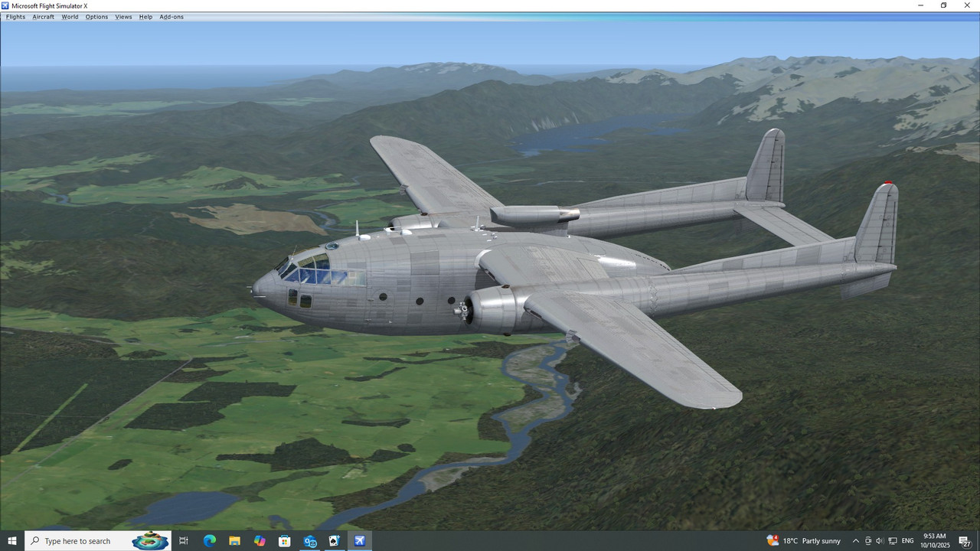Launch Microsoft Edge from the taskbar
Screen dimensions: 980x551
pos(209,541)
